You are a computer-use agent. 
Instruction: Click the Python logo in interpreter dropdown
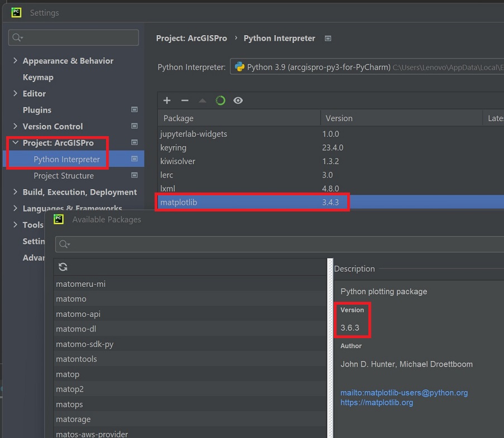(240, 67)
